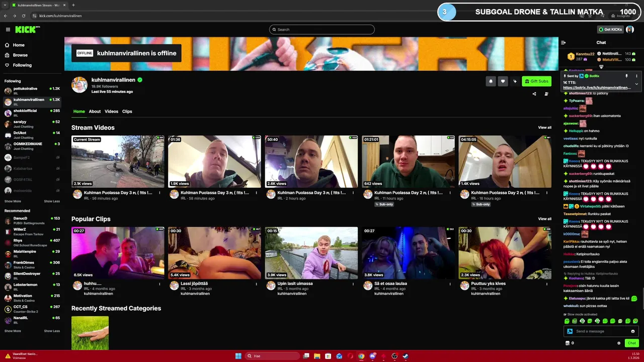This screenshot has width=644, height=362.
Task: Select the channel Home tab
Action: click(79, 111)
